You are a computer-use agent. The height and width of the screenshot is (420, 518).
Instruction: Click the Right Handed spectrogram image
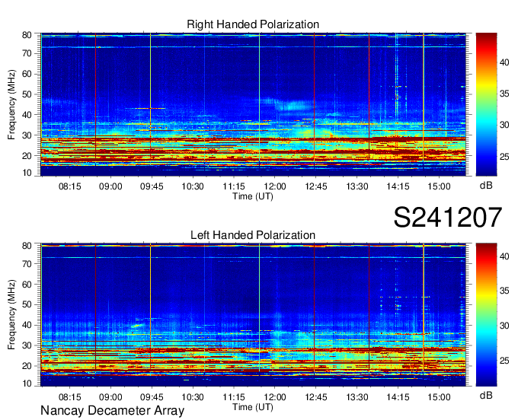(x=254, y=104)
